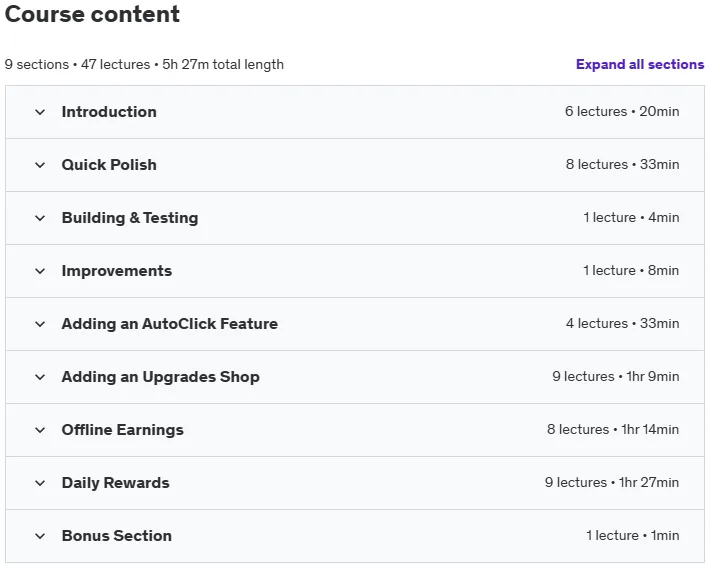Expand the Offline Earnings section title
This screenshot has width=710, height=571.
[x=123, y=430]
